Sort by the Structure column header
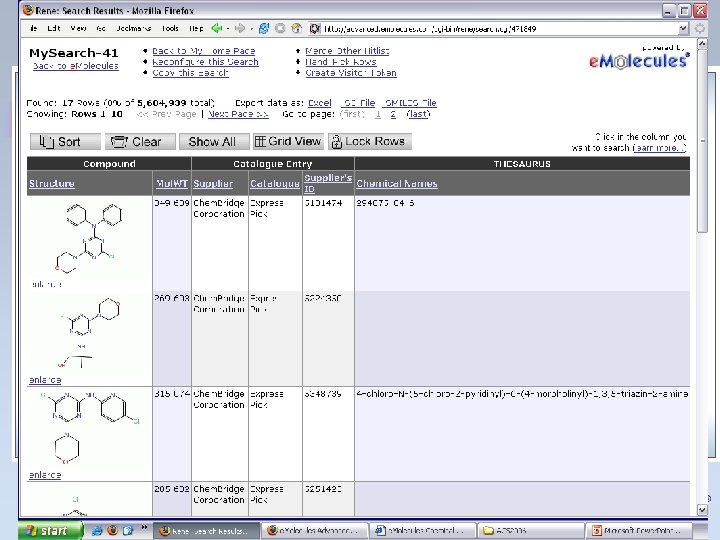Image resolution: width=720 pixels, height=540 pixels. click(51, 184)
